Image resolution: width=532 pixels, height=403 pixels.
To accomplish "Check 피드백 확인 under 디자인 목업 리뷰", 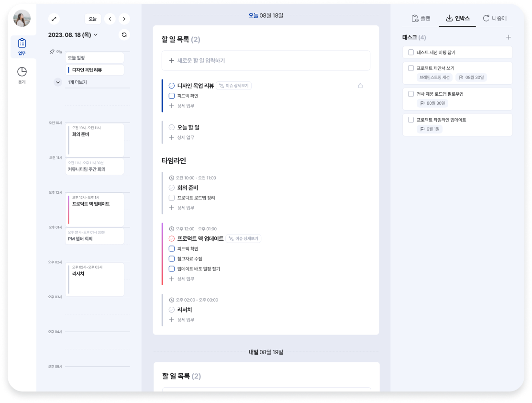I will 172,96.
